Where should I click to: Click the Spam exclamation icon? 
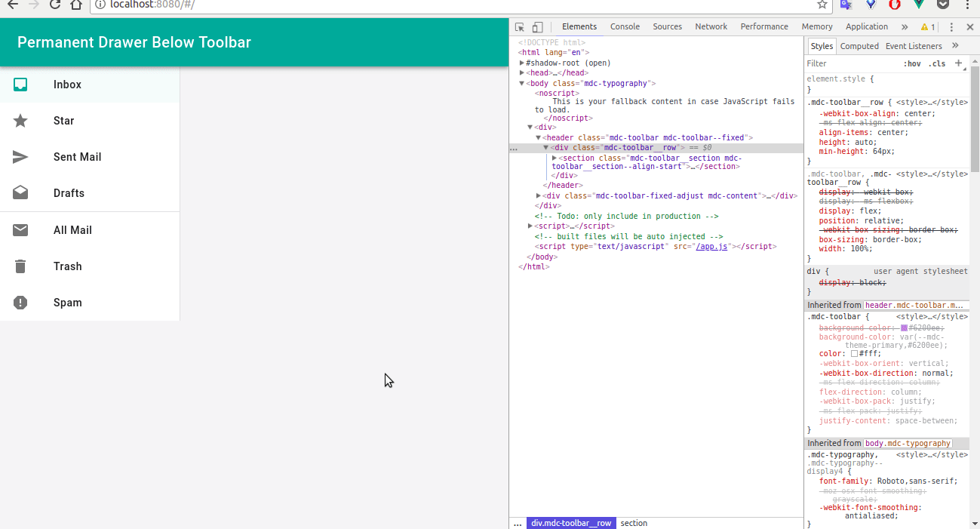pyautogui.click(x=20, y=303)
